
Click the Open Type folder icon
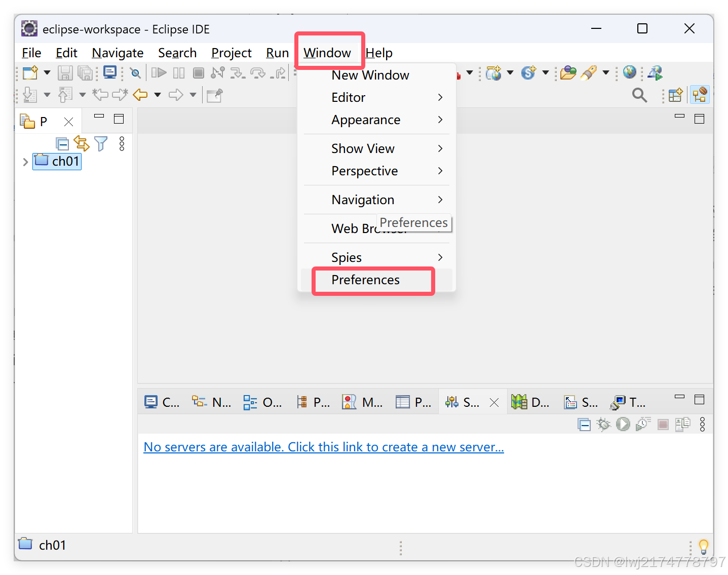(x=568, y=73)
